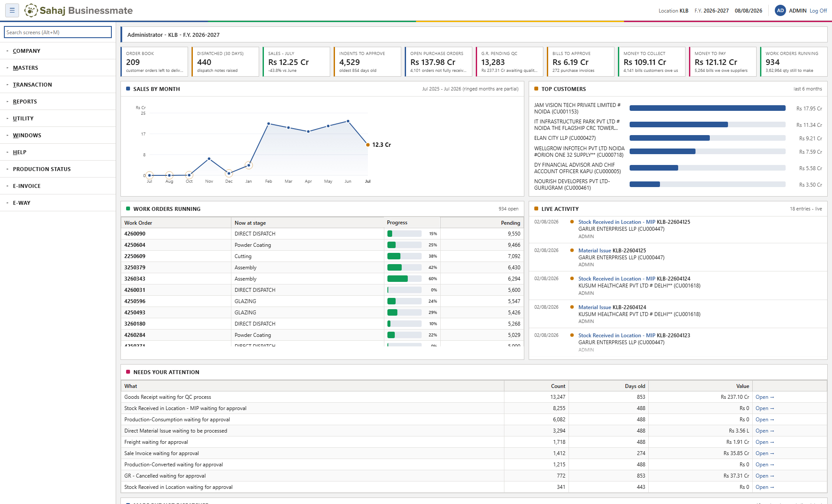Image resolution: width=832 pixels, height=504 pixels.
Task: Expand the E-INVOICE menu
Action: point(58,186)
